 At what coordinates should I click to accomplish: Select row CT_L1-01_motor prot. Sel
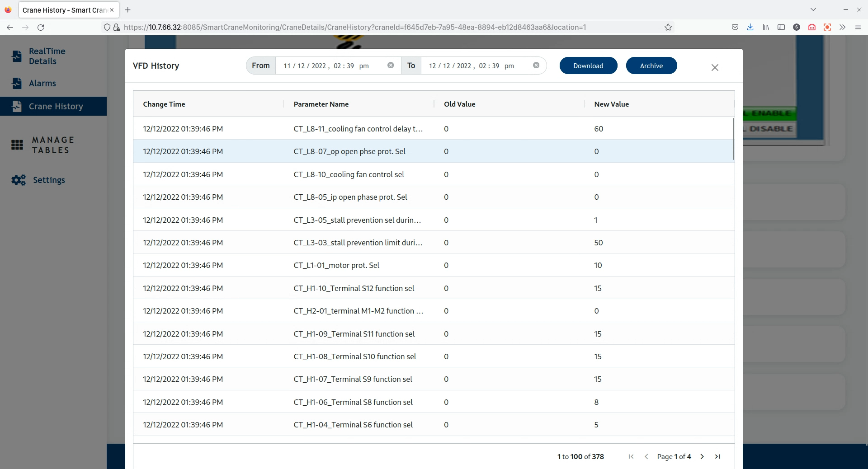click(x=433, y=265)
